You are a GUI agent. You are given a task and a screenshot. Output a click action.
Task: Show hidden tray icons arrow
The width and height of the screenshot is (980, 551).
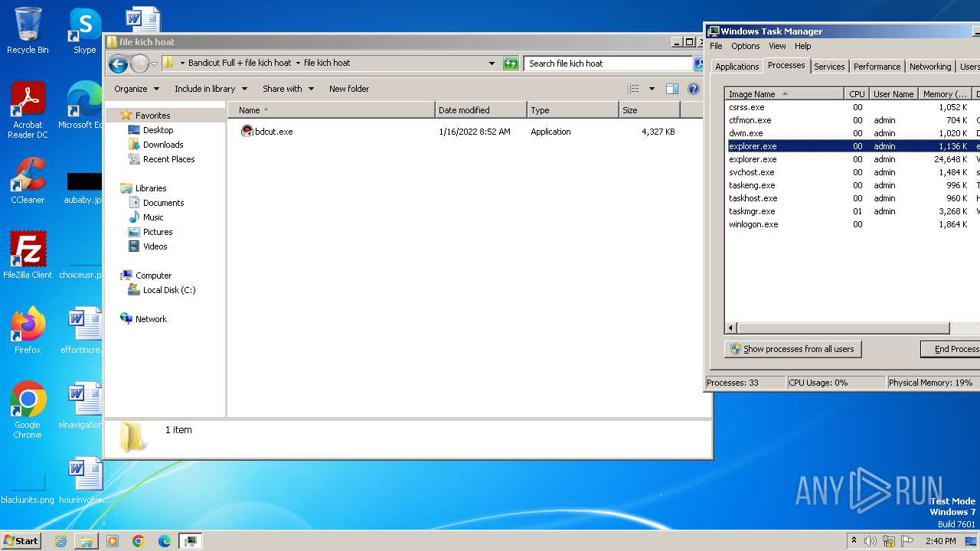pos(854,541)
